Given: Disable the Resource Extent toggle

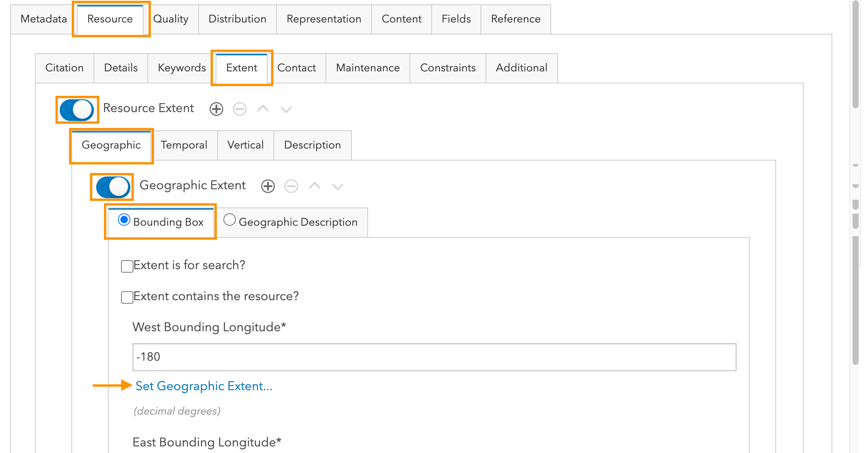Looking at the screenshot, I should click(x=77, y=110).
